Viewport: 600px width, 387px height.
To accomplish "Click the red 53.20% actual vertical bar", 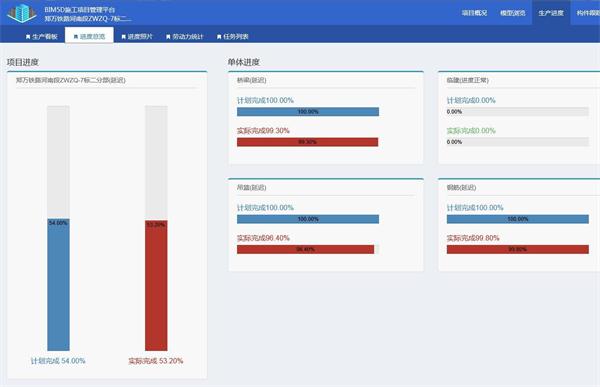I will tap(156, 286).
